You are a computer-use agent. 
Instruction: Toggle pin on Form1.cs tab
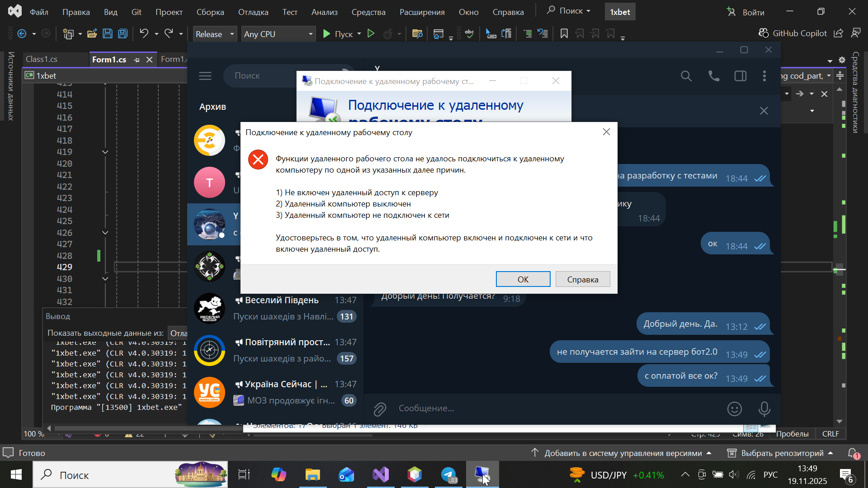coord(137,60)
